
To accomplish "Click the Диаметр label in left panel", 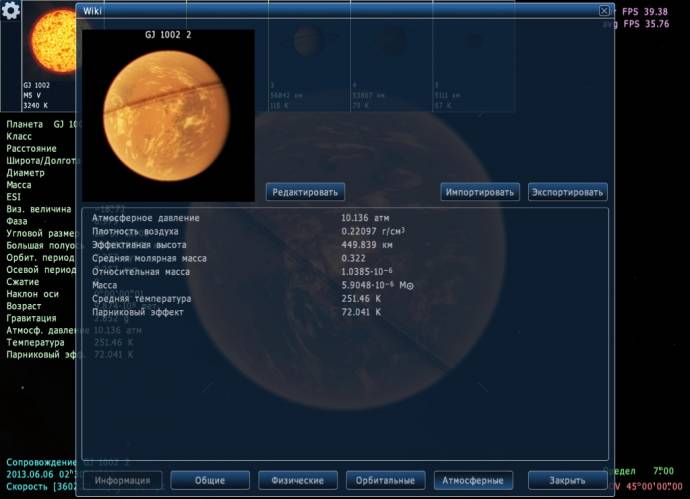I will coord(25,173).
